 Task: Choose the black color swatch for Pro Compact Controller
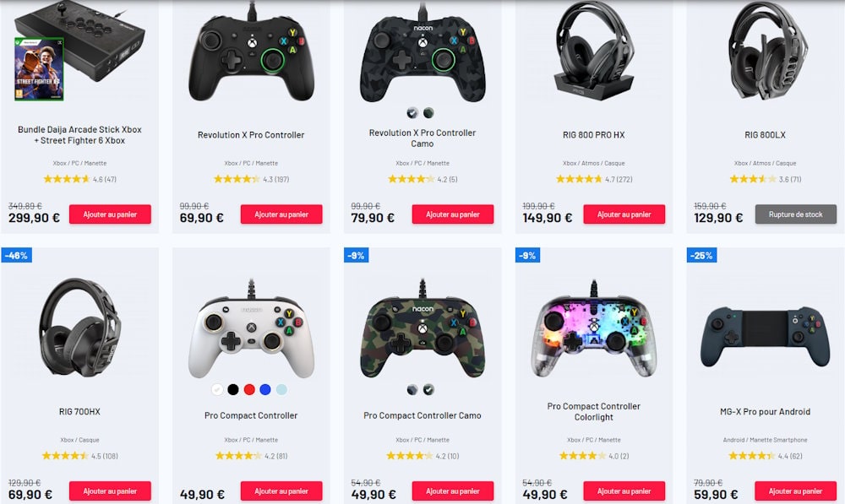pos(233,389)
